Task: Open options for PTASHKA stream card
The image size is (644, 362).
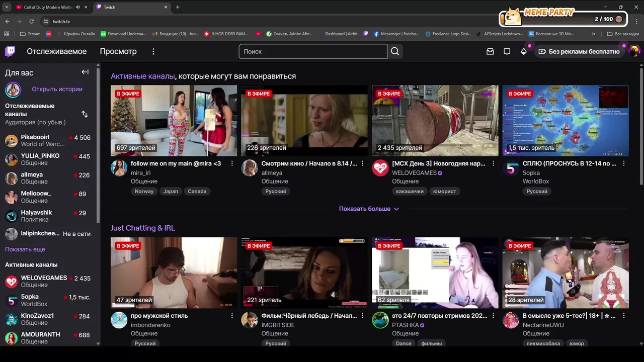Action: coord(493,316)
